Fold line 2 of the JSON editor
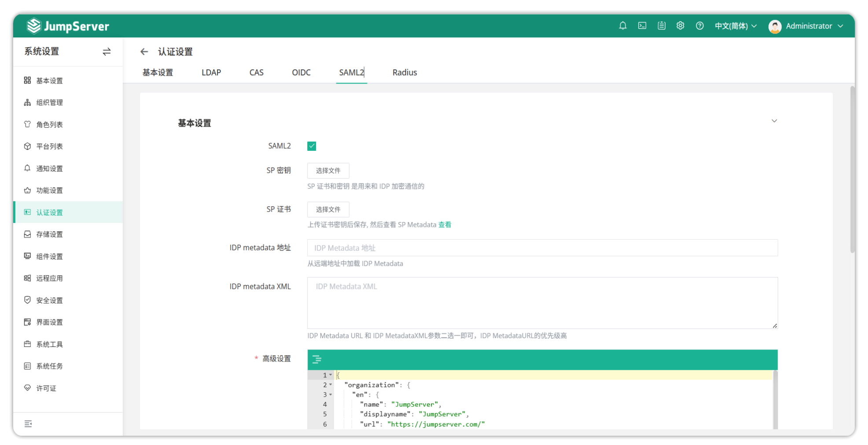This screenshot has height=445, width=868. coord(331,385)
